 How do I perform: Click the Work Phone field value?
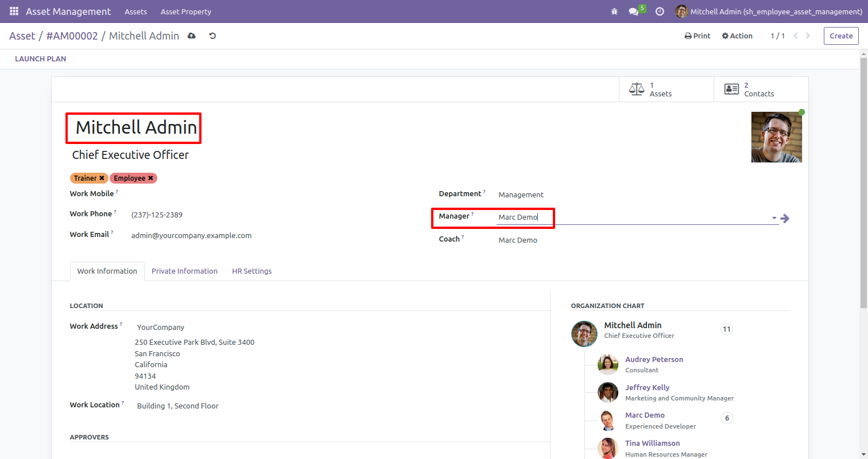pos(157,215)
